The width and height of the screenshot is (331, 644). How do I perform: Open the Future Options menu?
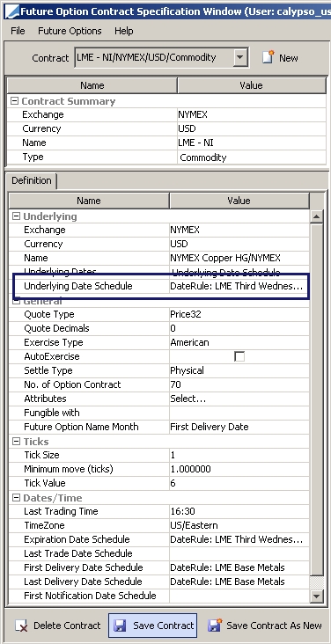click(70, 31)
